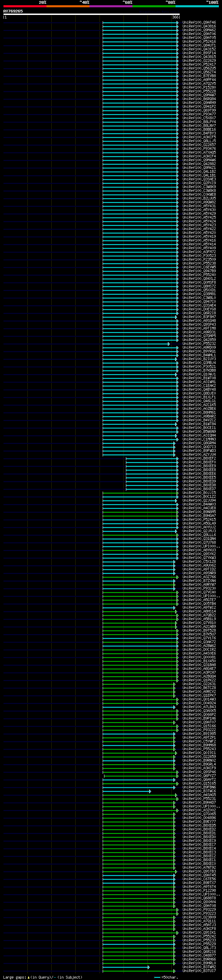This screenshot has width=222, height=980.
Task: Click the query end position label 366
Action: click(175, 17)
